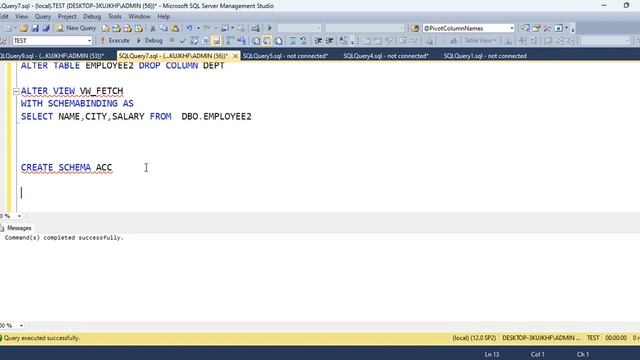Undo the last edit

189,28
